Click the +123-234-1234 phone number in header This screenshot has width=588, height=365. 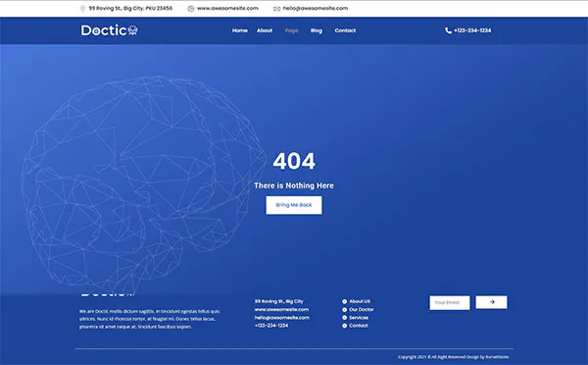472,30
